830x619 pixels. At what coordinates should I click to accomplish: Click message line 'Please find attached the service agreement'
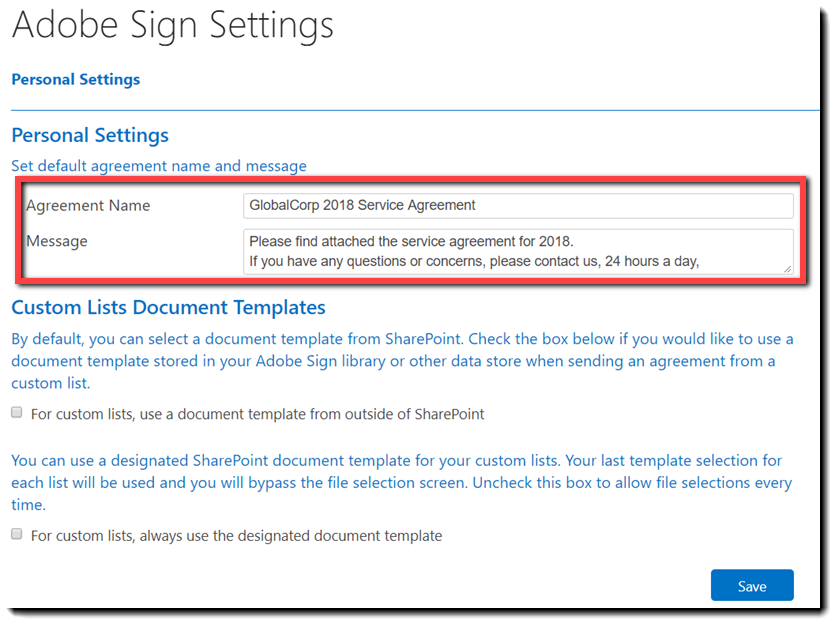(410, 241)
